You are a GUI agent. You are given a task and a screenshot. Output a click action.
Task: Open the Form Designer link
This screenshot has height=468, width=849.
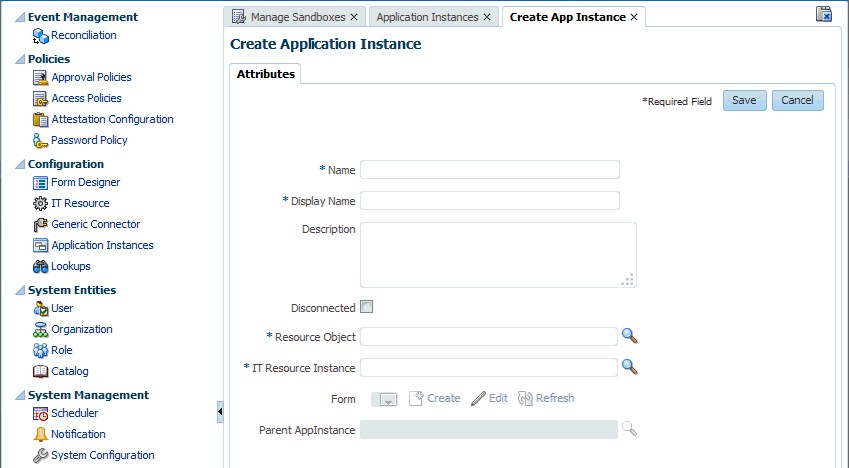tap(86, 183)
